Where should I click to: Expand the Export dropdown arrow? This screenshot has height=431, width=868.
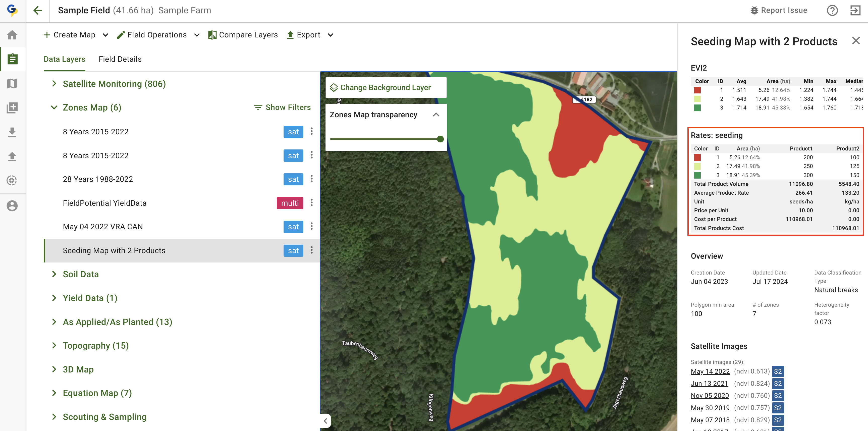(x=331, y=35)
